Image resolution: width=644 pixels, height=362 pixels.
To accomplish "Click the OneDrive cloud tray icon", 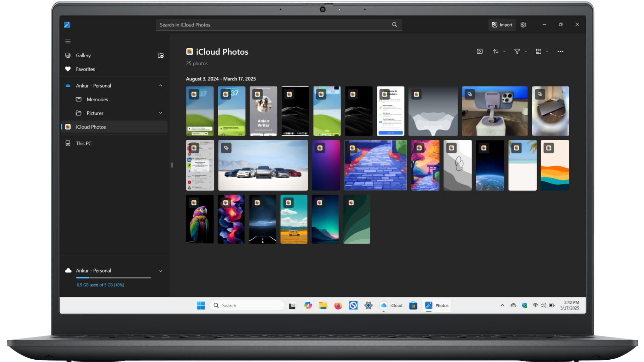I will pos(513,306).
